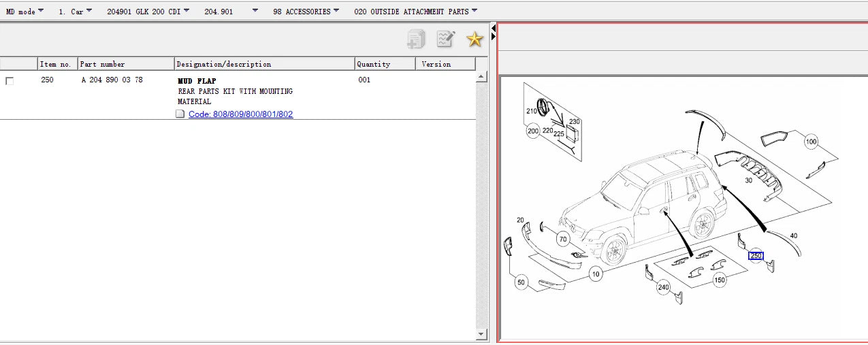Click callout 225 in the diagram
Screen dimensions: 868x345
[x=559, y=135]
